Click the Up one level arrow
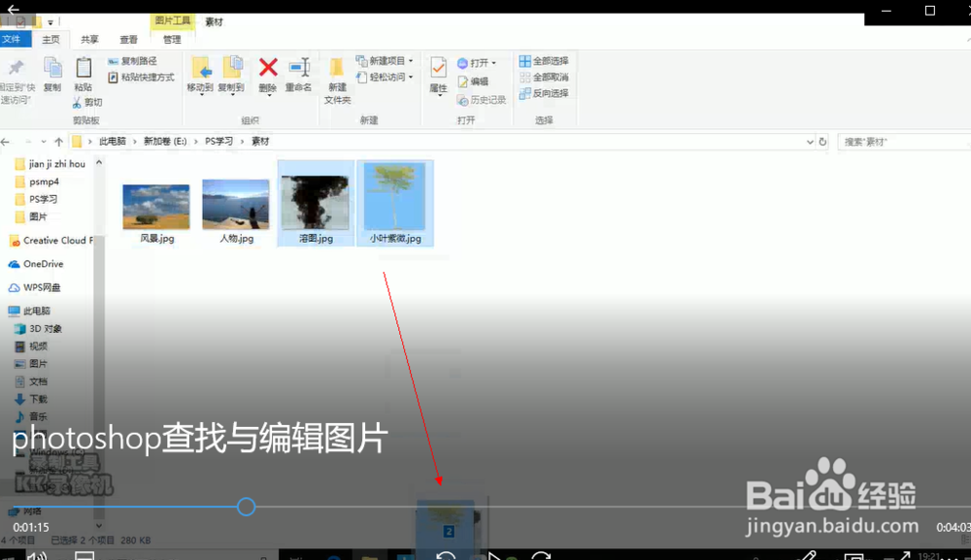This screenshot has width=971, height=560. 59,142
